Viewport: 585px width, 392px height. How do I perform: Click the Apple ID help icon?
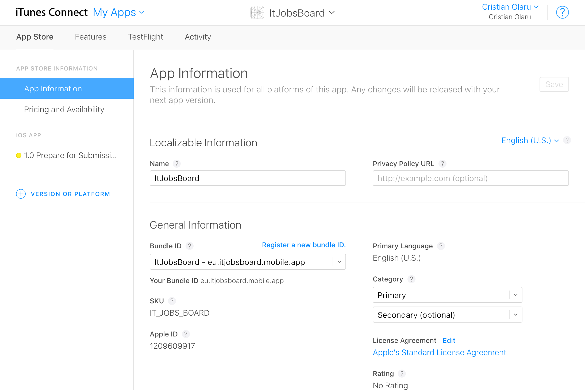pos(186,334)
